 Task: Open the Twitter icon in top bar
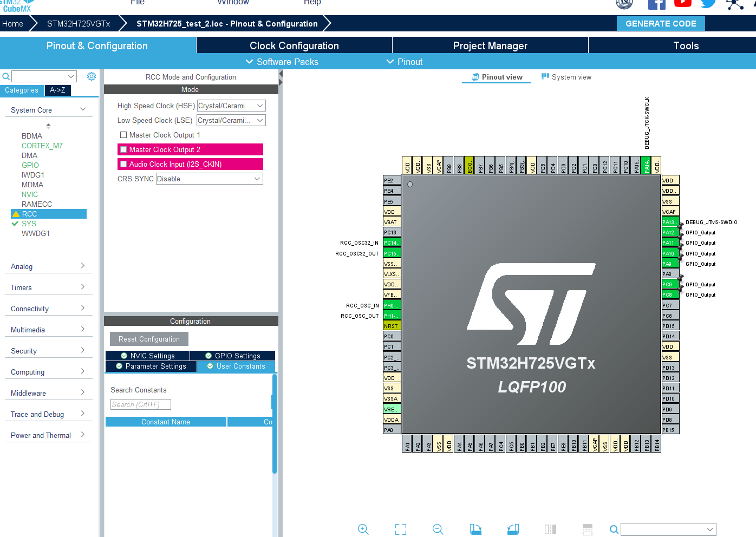pos(708,3)
